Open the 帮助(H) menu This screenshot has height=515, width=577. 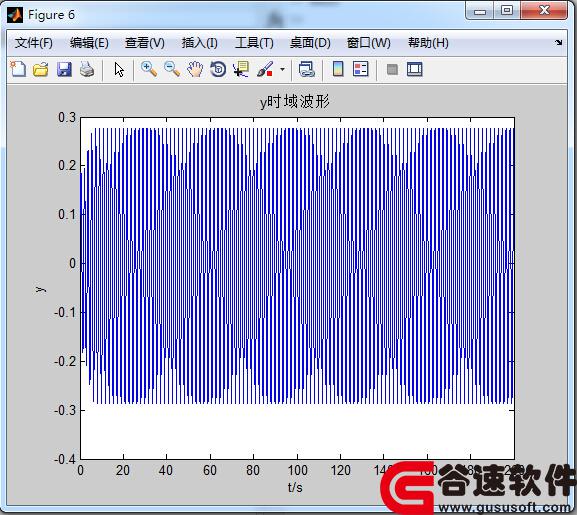coord(428,43)
